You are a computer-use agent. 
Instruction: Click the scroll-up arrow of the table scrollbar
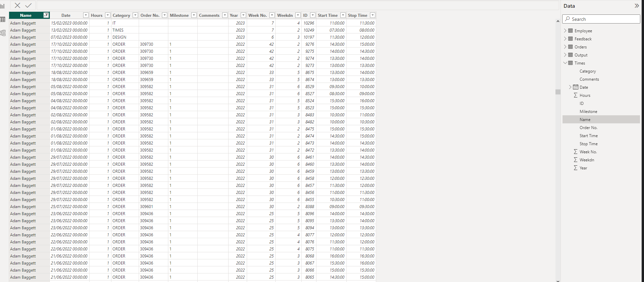(x=558, y=21)
